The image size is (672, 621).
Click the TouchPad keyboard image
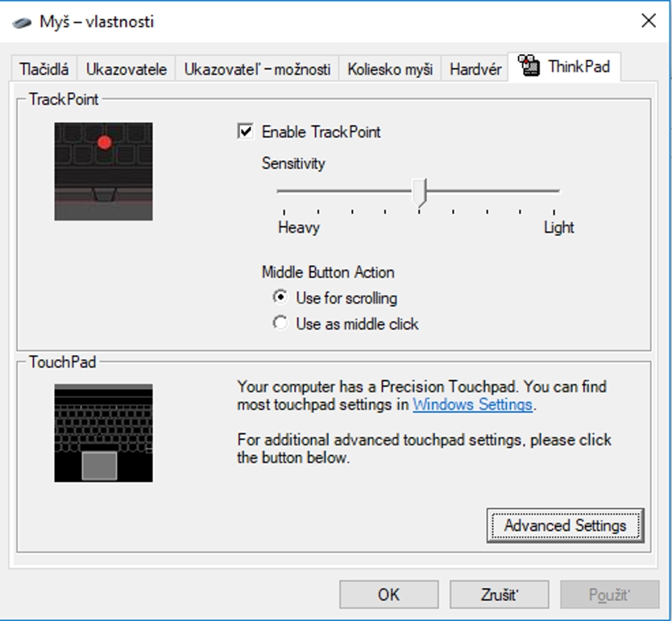[103, 433]
